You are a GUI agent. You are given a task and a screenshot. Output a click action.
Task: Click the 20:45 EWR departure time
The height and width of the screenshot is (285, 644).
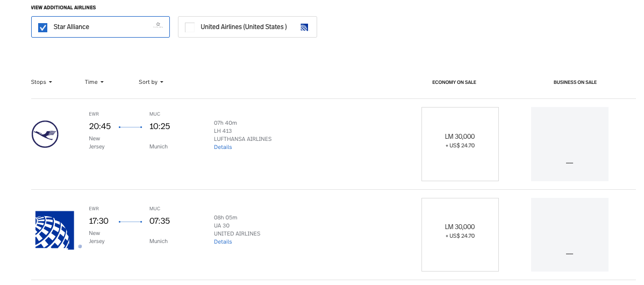pyautogui.click(x=100, y=126)
